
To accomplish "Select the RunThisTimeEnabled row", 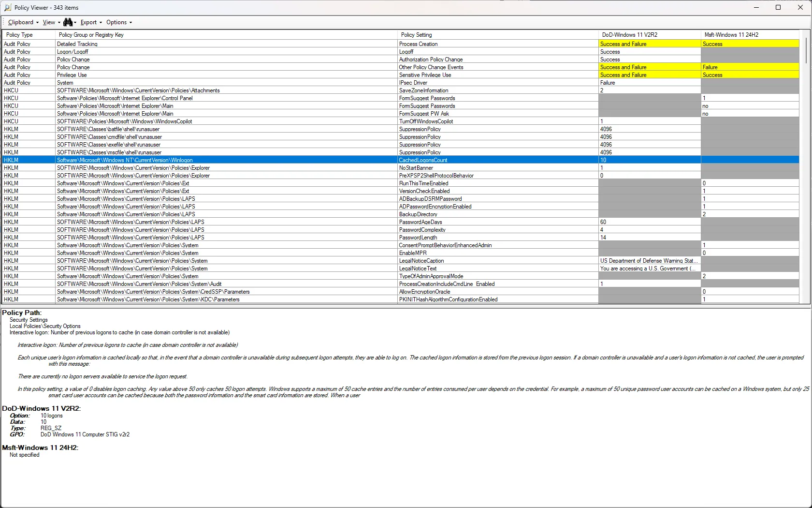I will pos(400,183).
